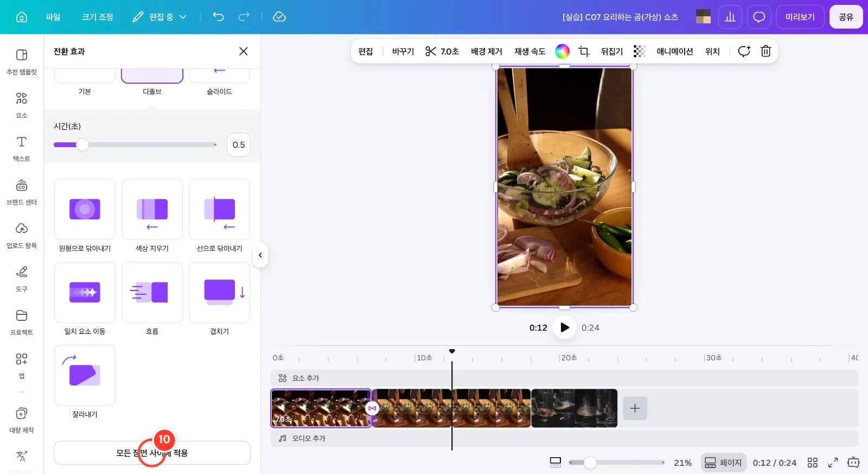Click 애니메이션 toolbar option
This screenshot has height=474, width=868.
tap(675, 51)
